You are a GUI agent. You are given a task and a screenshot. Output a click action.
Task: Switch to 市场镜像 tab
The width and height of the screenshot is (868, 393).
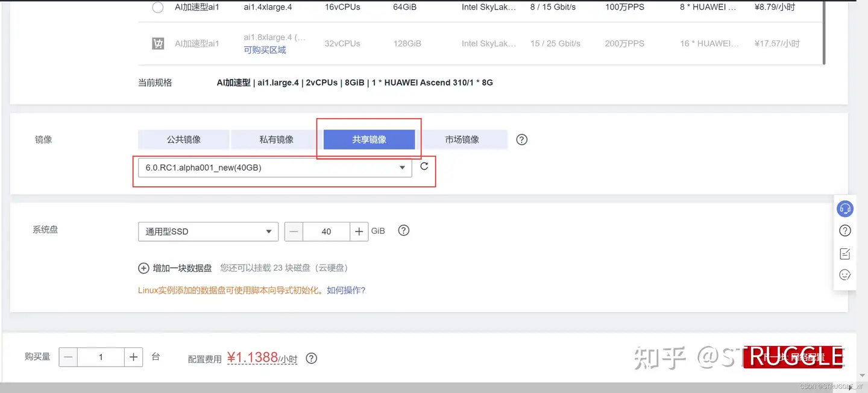pyautogui.click(x=462, y=139)
